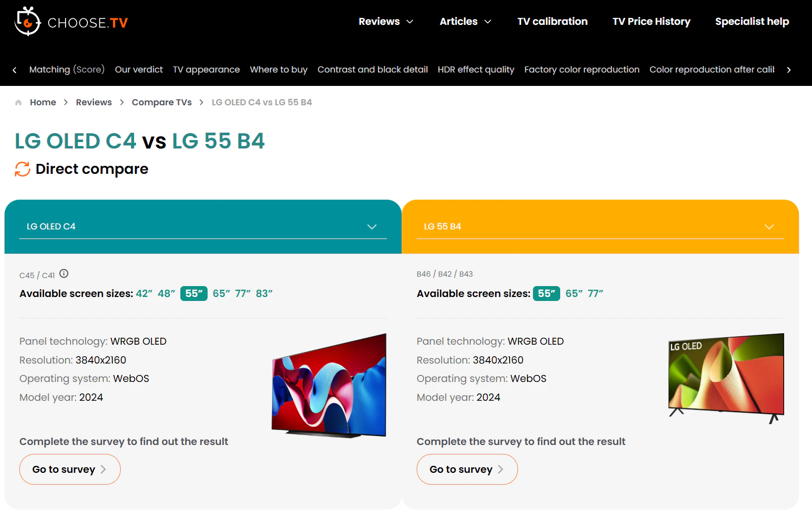Click Go to survey under LG OLED C4
The height and width of the screenshot is (519, 812).
[x=70, y=469]
